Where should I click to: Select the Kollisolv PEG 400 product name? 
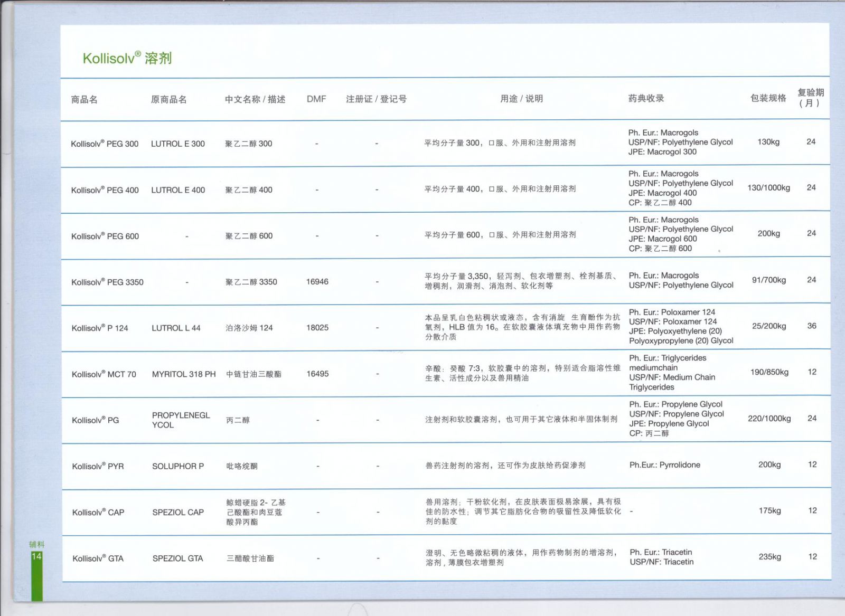coord(105,190)
